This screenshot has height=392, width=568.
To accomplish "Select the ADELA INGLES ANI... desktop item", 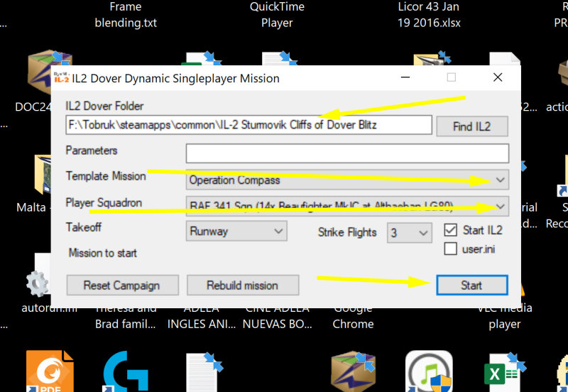I will 202,317.
